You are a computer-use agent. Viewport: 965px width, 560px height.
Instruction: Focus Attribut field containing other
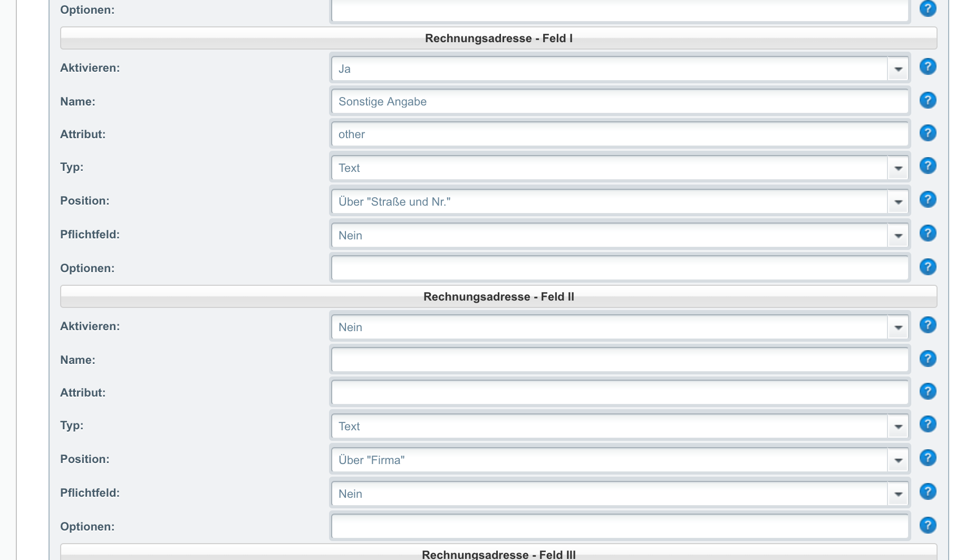[620, 134]
